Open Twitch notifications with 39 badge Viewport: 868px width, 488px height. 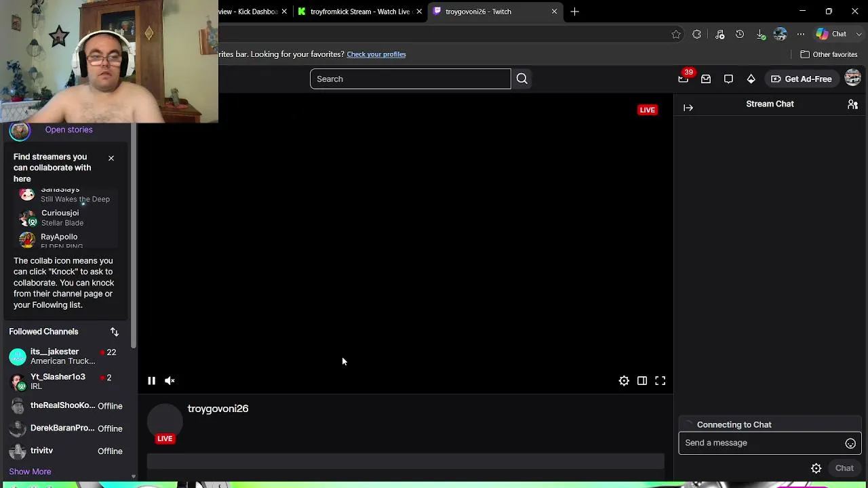coord(684,79)
